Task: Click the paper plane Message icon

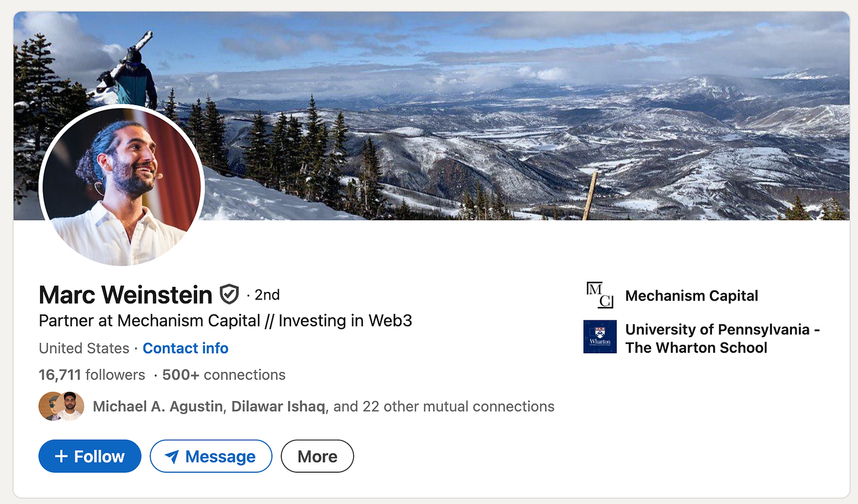Action: point(172,456)
